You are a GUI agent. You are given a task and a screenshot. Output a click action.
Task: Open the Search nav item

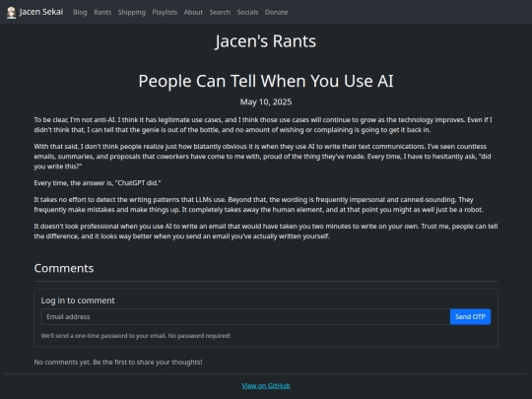pos(220,12)
